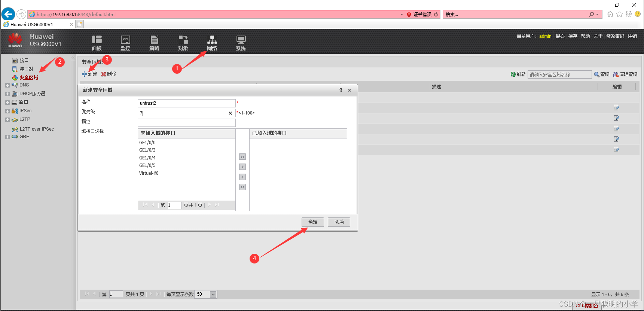Click the browser page refresh icon
Screen dimensions: 644x311
(x=436, y=15)
